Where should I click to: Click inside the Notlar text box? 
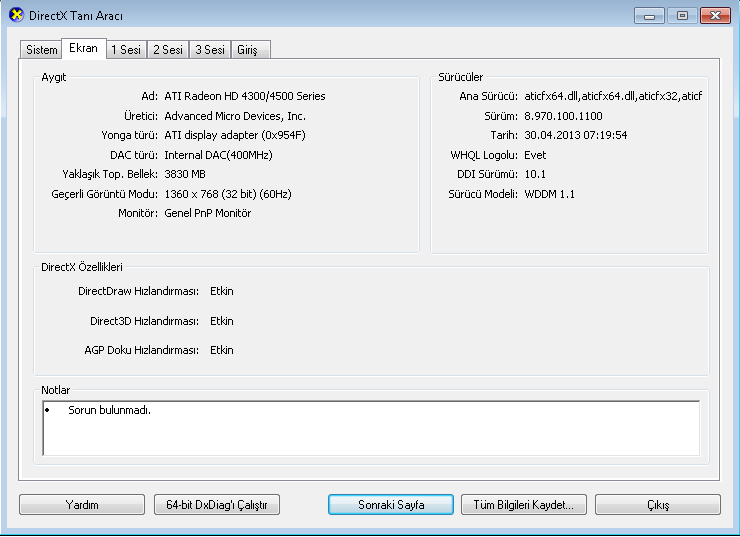371,428
